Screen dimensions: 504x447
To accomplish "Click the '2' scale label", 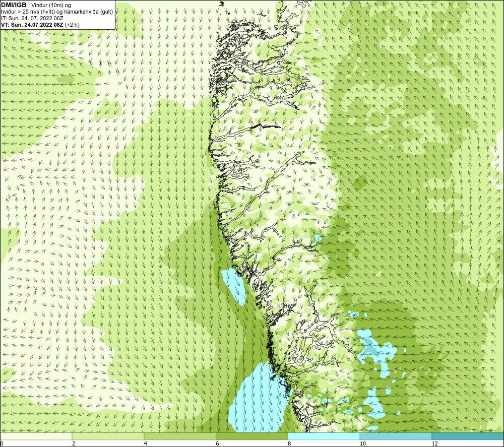I will [74, 444].
